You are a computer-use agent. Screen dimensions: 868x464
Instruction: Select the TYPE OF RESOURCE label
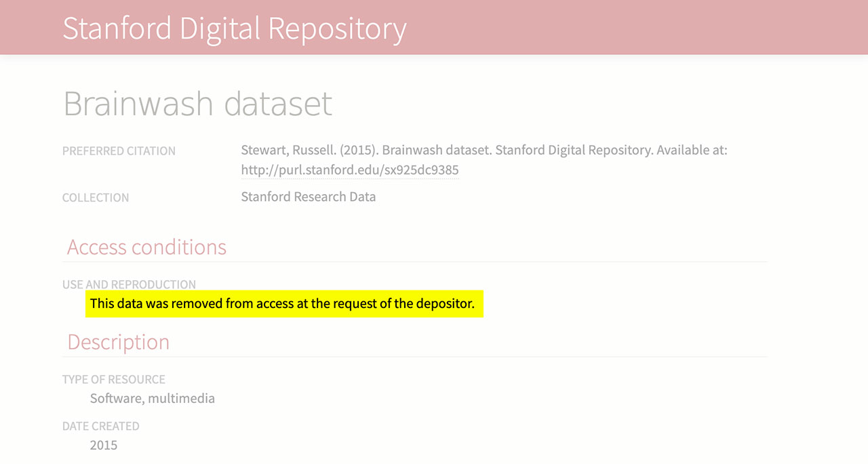click(113, 379)
